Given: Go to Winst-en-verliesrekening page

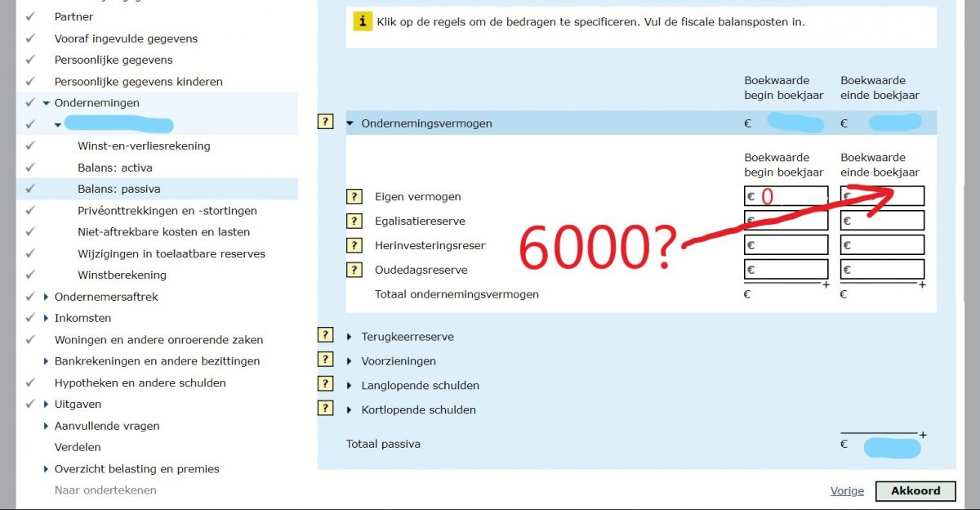Looking at the screenshot, I should click(144, 146).
